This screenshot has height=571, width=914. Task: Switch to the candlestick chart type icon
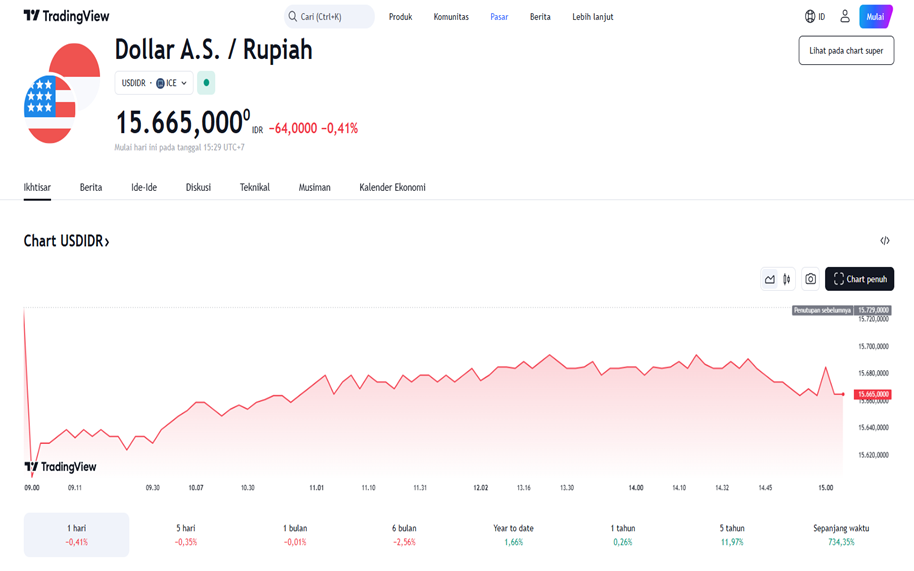(x=787, y=279)
